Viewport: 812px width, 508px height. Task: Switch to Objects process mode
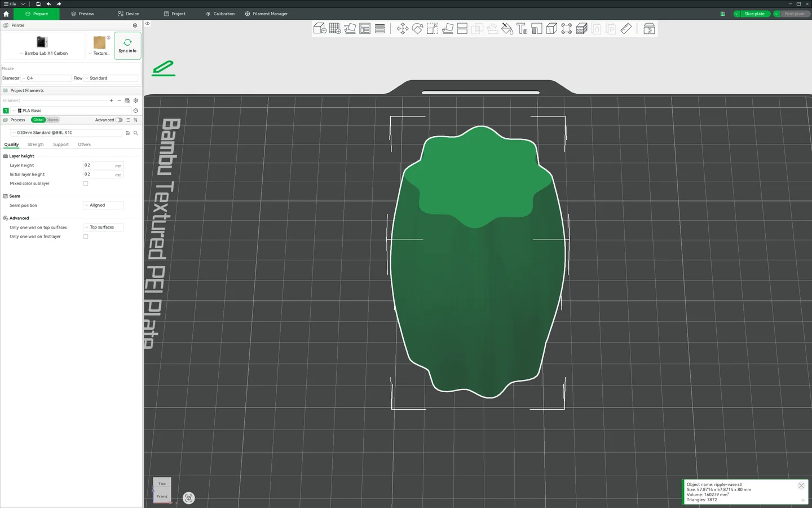tap(52, 120)
